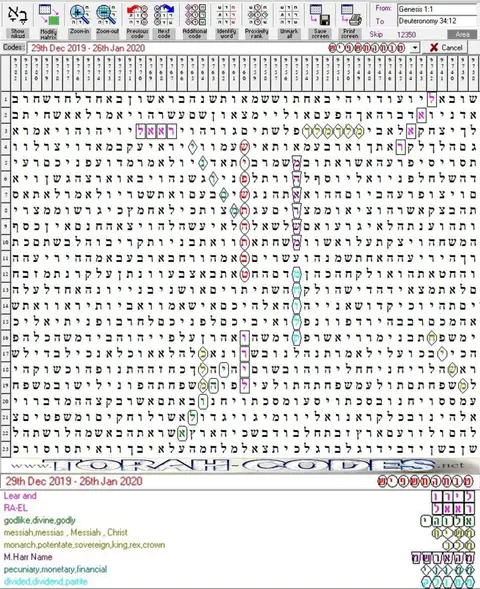The width and height of the screenshot is (480, 589).
Task: Click the lower '29th Dec 2019 - 26th Jan 2020' label
Action: click(74, 481)
